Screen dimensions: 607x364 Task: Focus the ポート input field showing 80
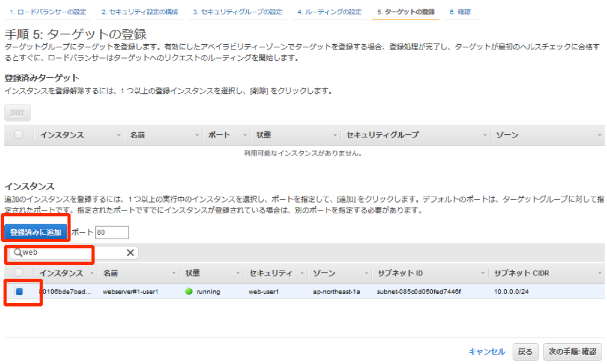(112, 232)
